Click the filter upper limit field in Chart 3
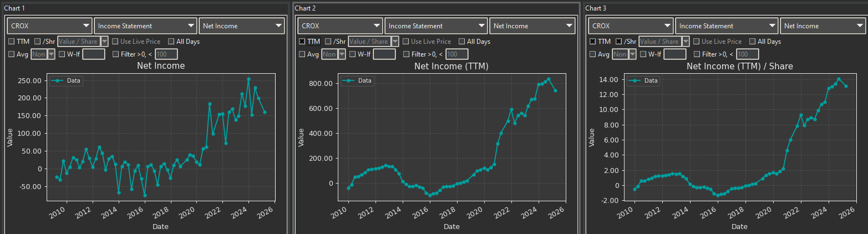Image resolution: width=868 pixels, height=234 pixels. [x=748, y=54]
